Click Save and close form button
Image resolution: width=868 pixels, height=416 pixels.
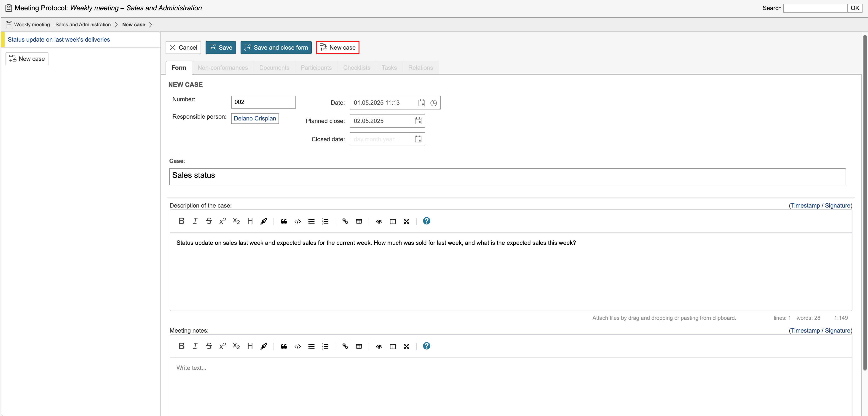[276, 48]
